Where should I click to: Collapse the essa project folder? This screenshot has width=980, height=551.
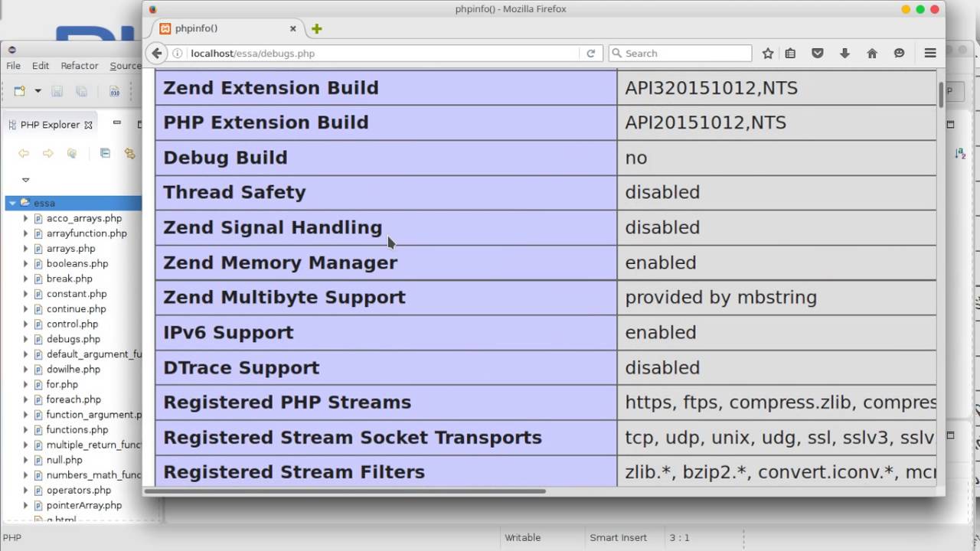[12, 203]
